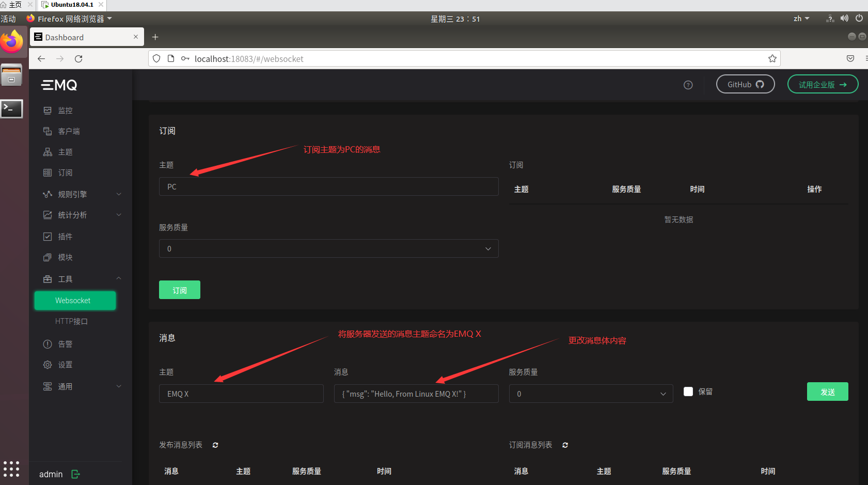
Task: Open the 告警 alarms sidebar icon
Action: [48, 343]
